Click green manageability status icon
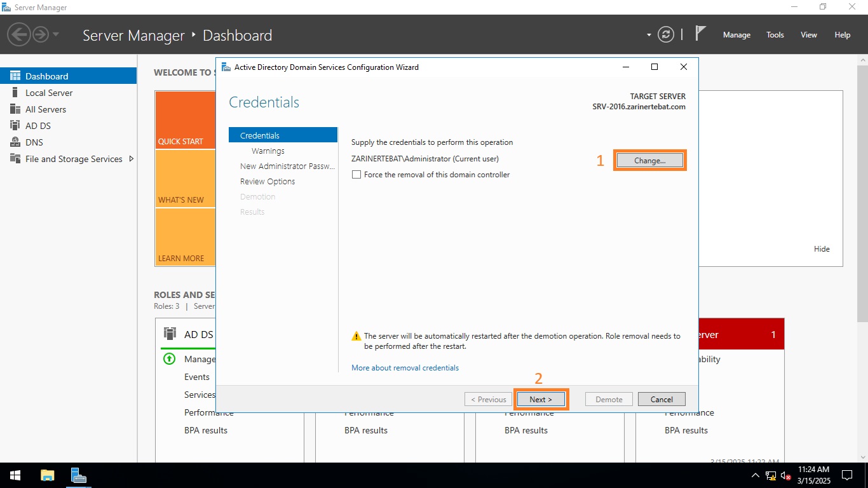The width and height of the screenshot is (868, 488). coord(170,359)
